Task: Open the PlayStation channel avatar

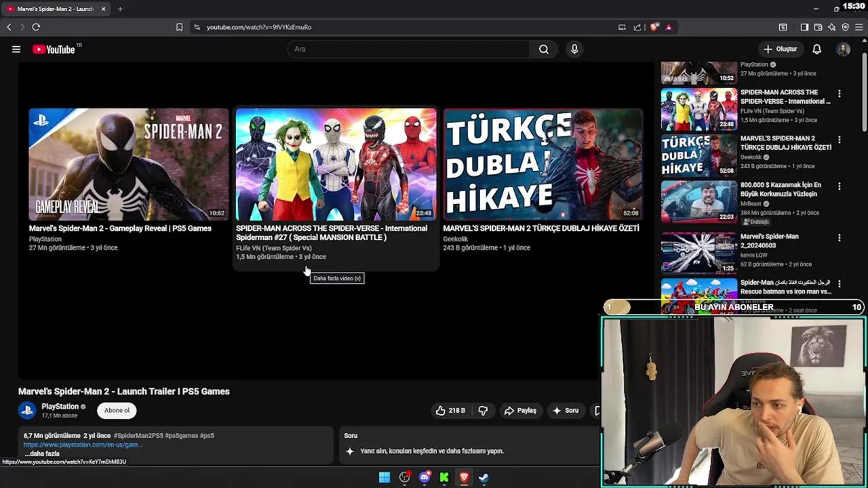Action: coord(27,410)
